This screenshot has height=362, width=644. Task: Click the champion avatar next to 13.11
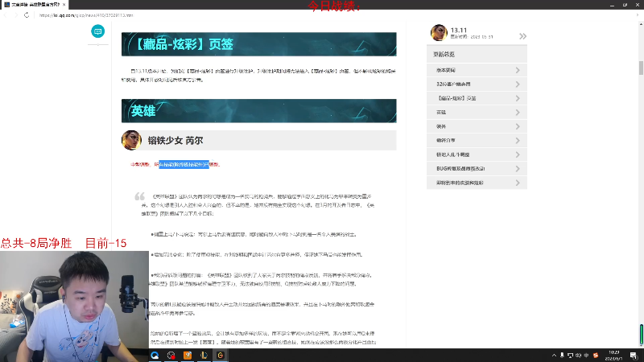pyautogui.click(x=439, y=33)
